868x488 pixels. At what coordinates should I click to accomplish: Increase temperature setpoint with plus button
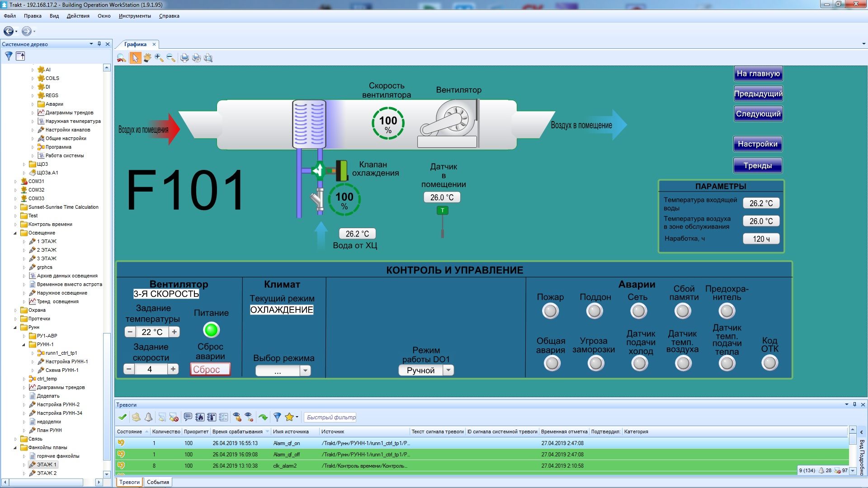click(174, 332)
